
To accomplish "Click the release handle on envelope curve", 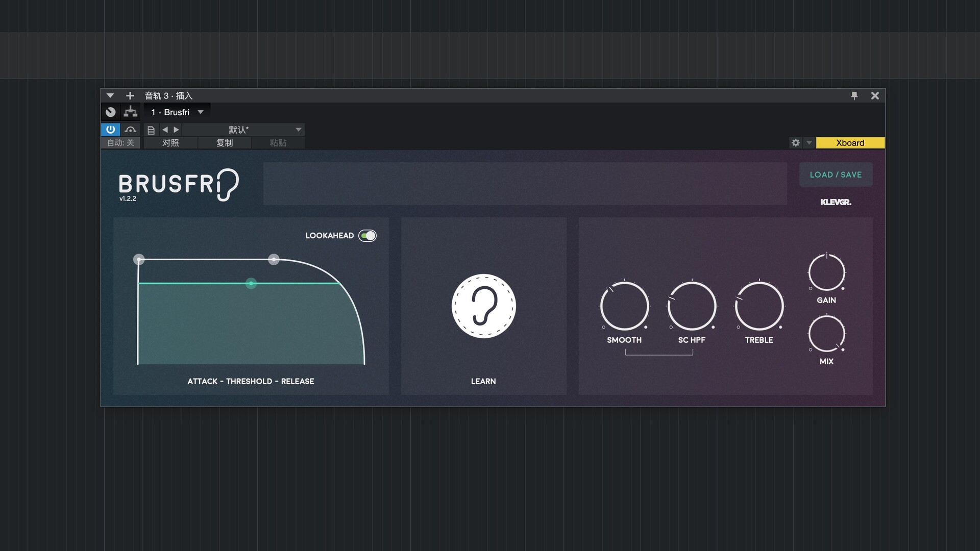I will coord(274,259).
